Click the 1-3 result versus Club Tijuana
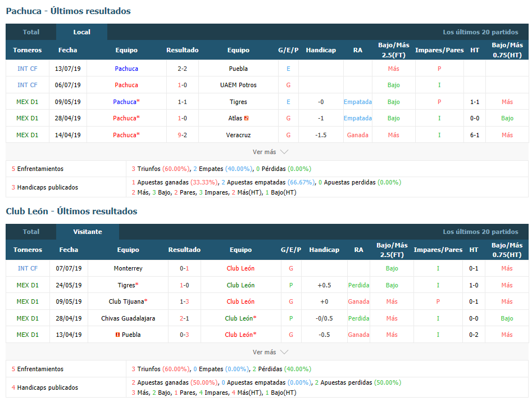The height and width of the screenshot is (401, 532). (184, 301)
